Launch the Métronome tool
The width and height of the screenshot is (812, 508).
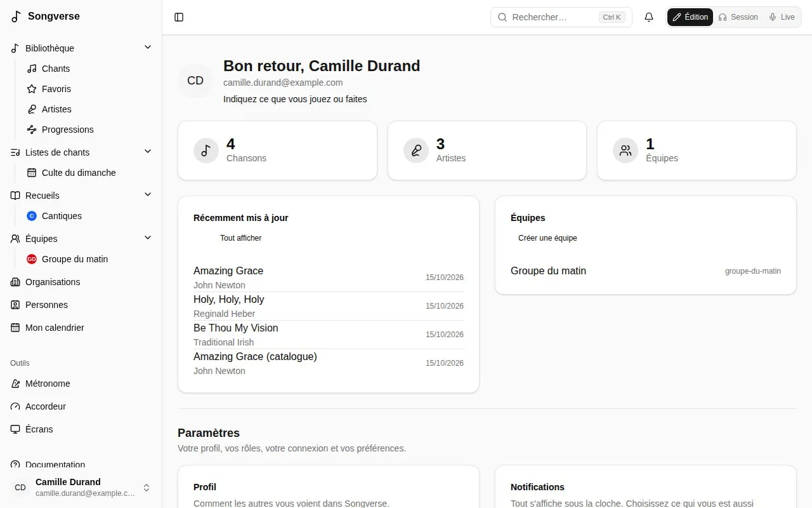tap(81, 384)
